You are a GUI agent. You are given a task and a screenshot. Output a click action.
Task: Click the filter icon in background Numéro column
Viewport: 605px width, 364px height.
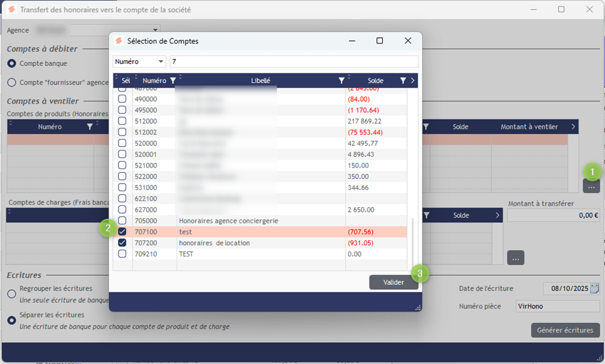click(89, 127)
